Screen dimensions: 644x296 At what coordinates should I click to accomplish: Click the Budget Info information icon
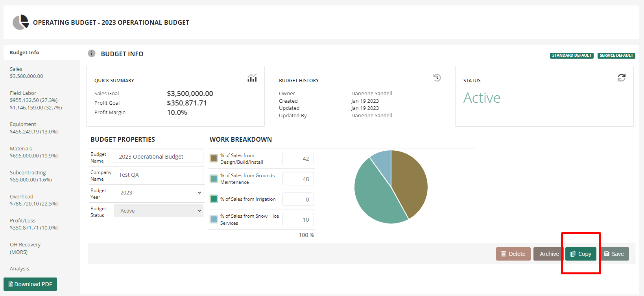pos(92,54)
